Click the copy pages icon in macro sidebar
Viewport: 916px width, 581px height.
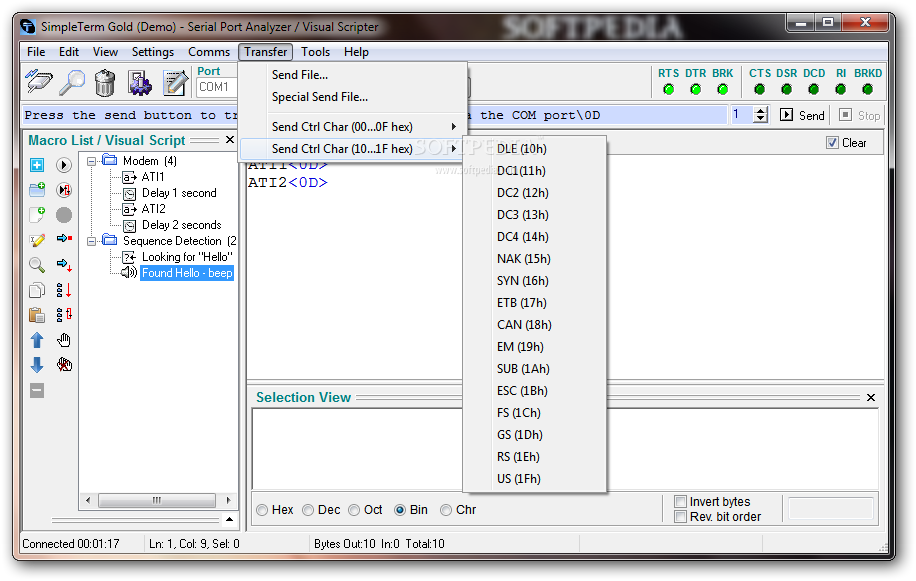coord(37,290)
